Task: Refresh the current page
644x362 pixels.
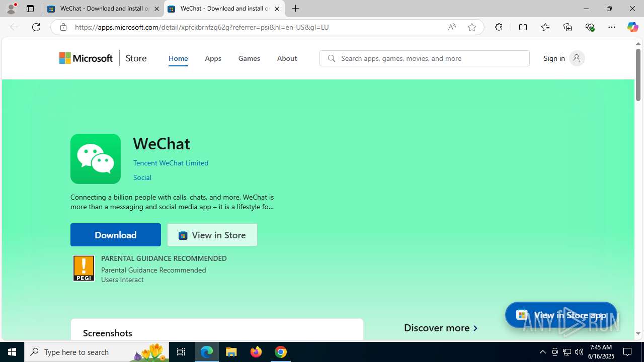Action: (x=36, y=27)
